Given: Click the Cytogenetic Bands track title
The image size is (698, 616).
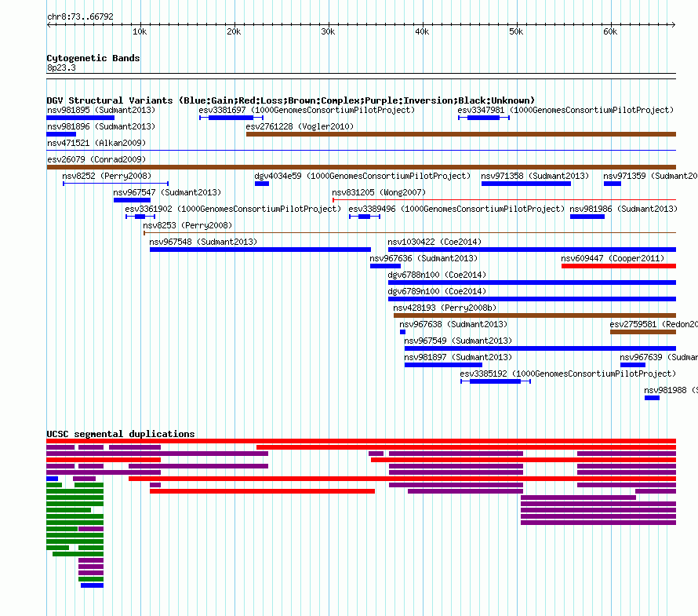Looking at the screenshot, I should coord(93,58).
